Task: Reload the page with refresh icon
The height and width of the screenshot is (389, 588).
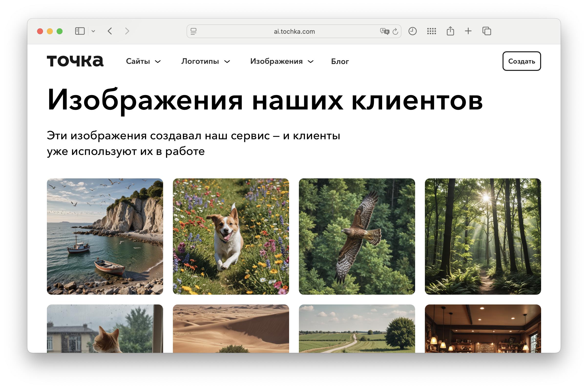Action: [395, 32]
